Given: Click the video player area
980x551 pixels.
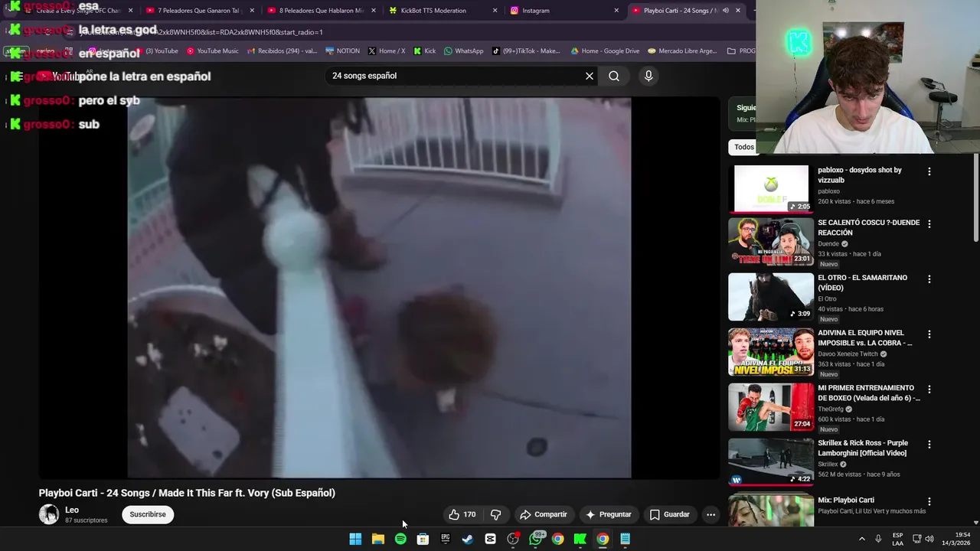Looking at the screenshot, I should 379,288.
